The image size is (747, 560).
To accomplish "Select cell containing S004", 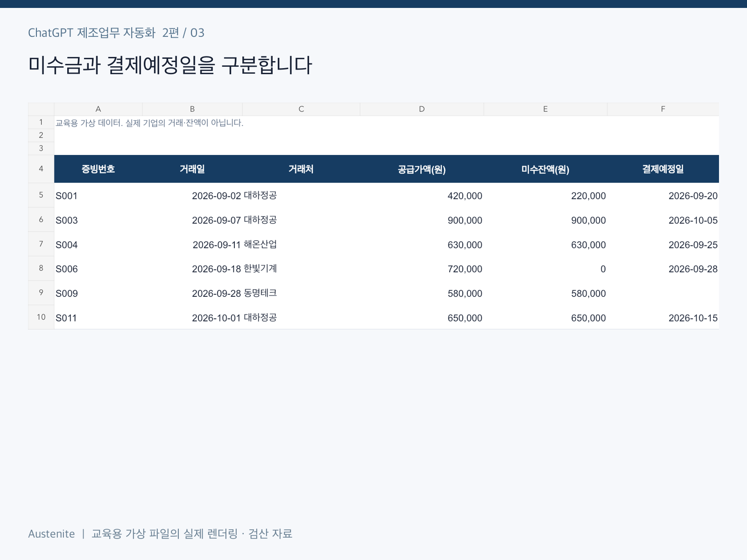I will (98, 244).
